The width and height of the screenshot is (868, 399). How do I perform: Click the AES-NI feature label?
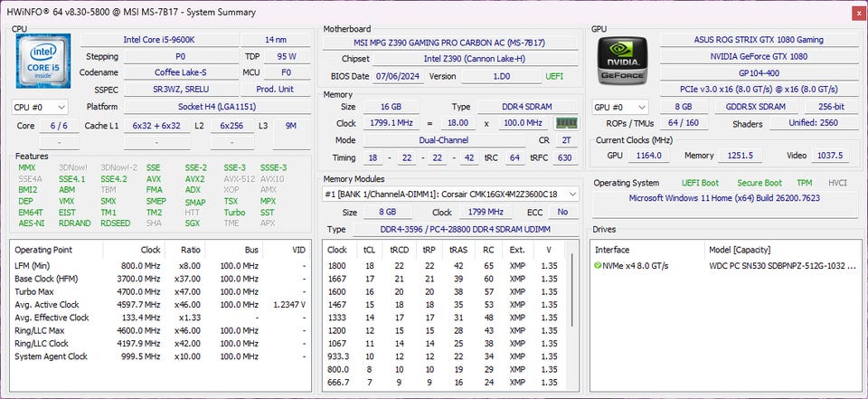point(32,223)
